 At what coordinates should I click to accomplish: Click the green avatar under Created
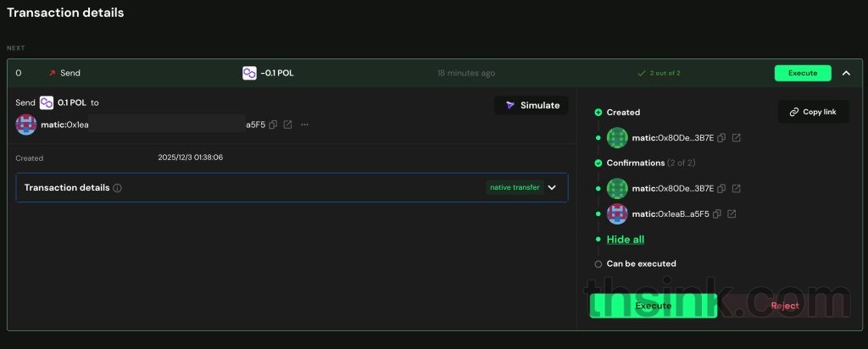tap(617, 138)
